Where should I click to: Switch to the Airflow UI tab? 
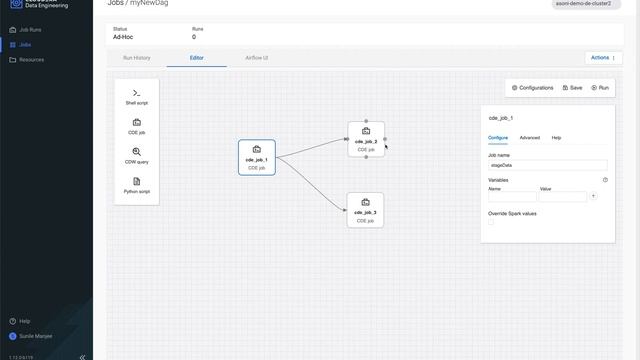[256, 58]
